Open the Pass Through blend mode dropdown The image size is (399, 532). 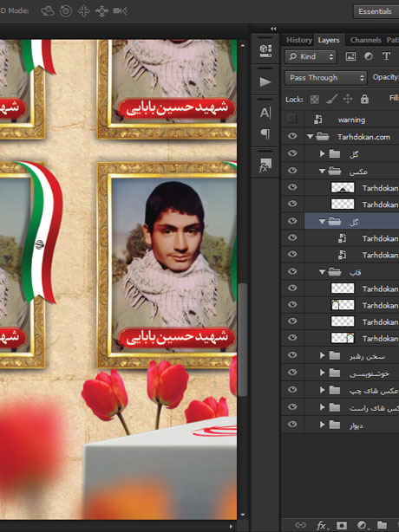pos(325,78)
